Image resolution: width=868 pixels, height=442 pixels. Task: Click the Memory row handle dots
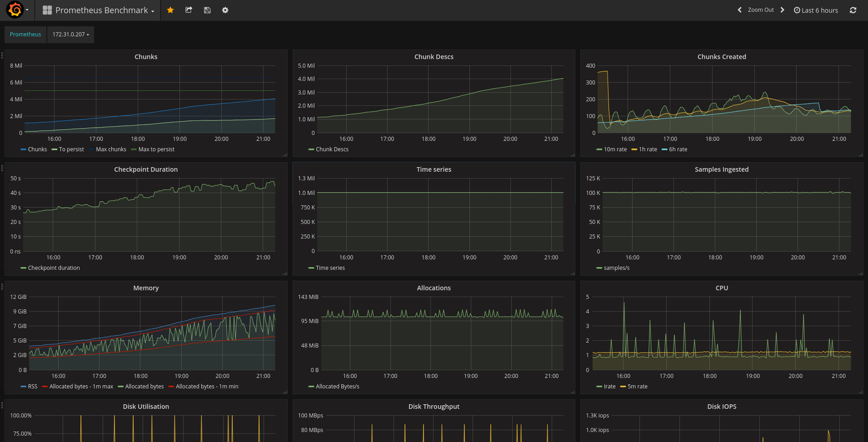point(2,287)
